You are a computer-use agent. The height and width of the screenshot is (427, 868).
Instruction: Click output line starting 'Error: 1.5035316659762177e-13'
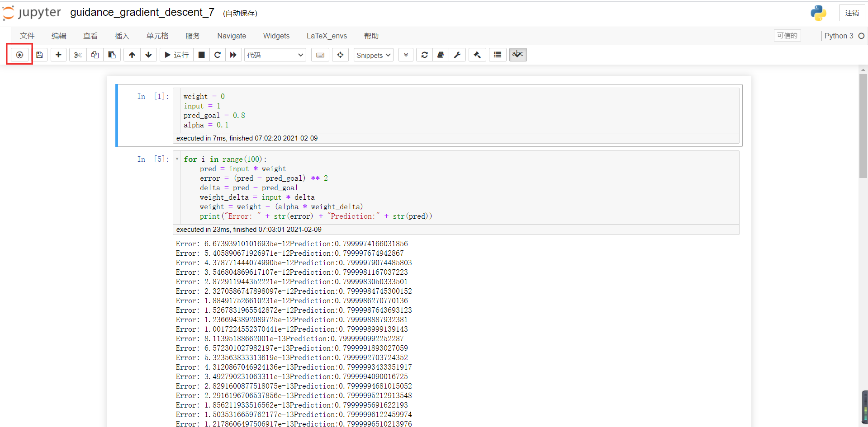(x=294, y=414)
